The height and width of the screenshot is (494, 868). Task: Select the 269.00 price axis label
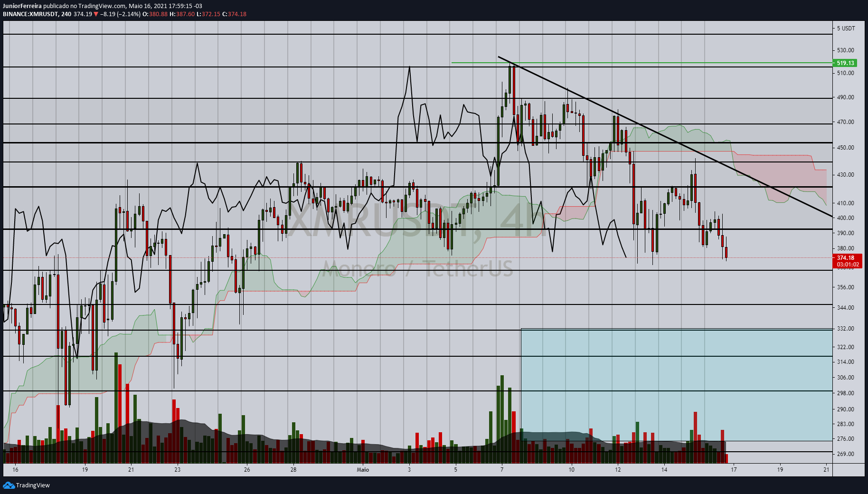click(x=845, y=454)
